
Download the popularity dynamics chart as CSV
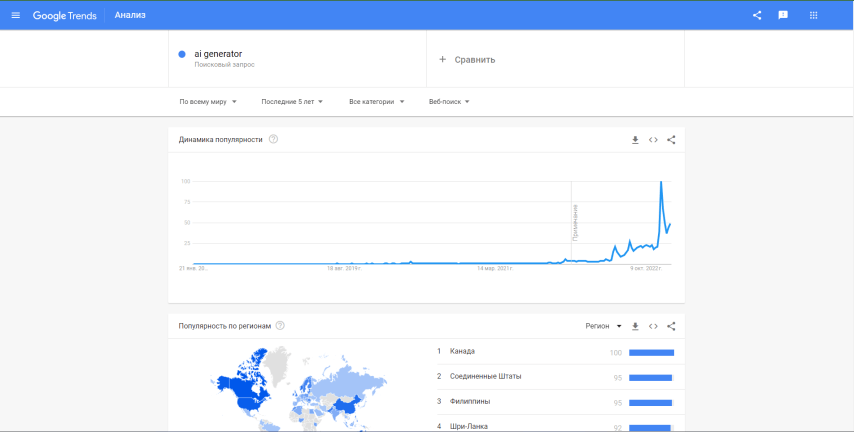(x=635, y=140)
